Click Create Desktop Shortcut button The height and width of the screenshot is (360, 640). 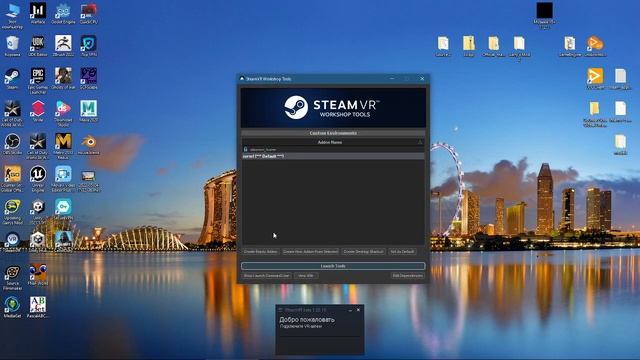[364, 251]
